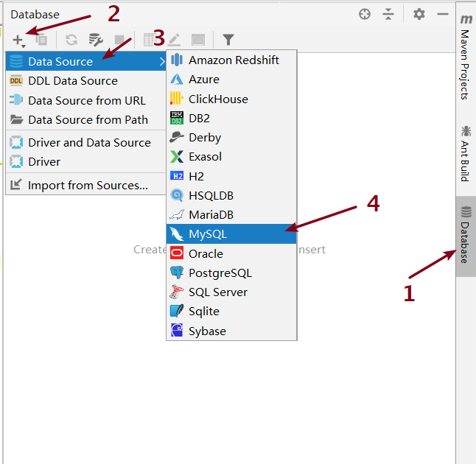
Task: Click the Filter funnel icon
Action: point(228,40)
